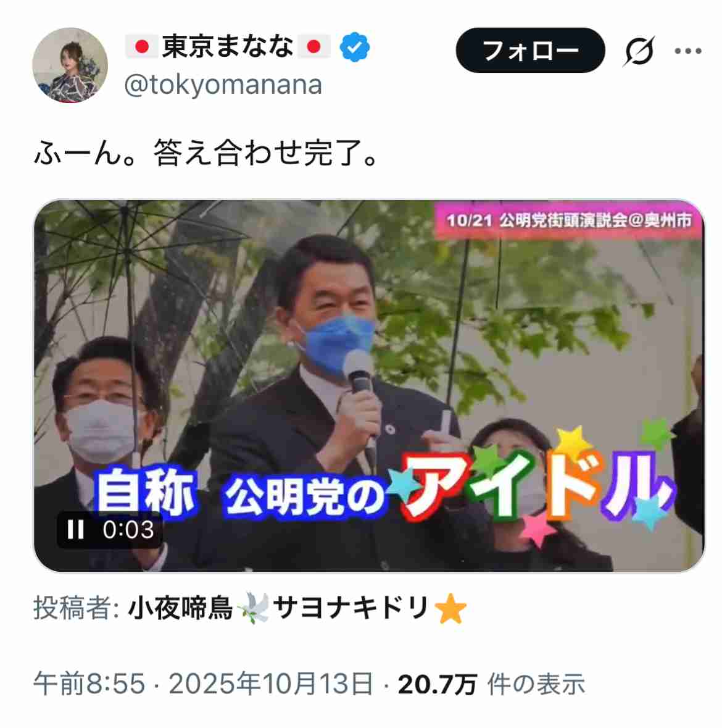Click the Japanese flag emoji after name
Image resolution: width=722 pixels, height=728 pixels.
[314, 46]
